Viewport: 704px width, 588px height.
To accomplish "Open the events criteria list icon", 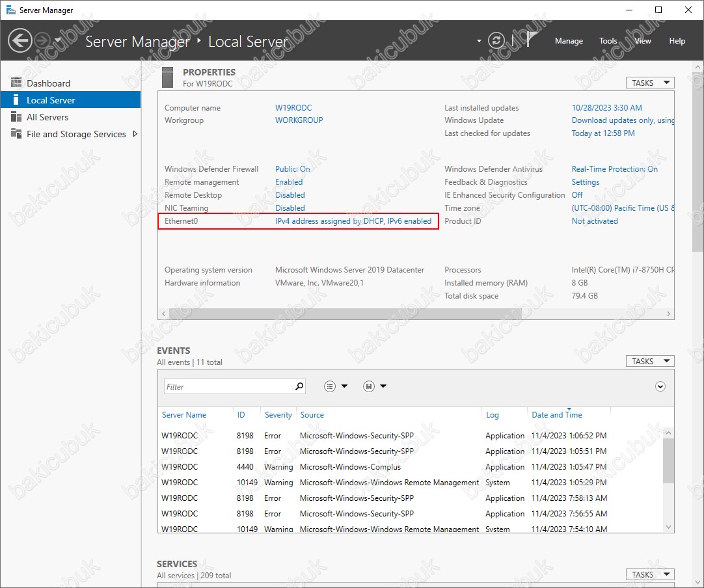I will click(330, 386).
